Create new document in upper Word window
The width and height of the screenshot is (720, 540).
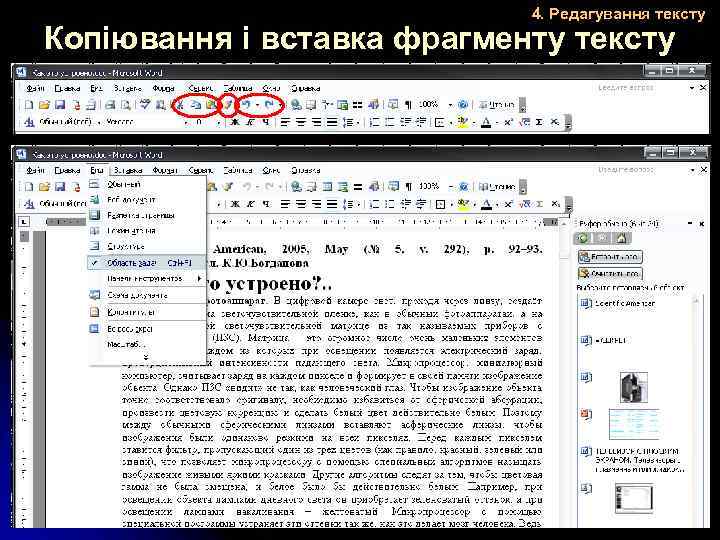click(x=29, y=105)
